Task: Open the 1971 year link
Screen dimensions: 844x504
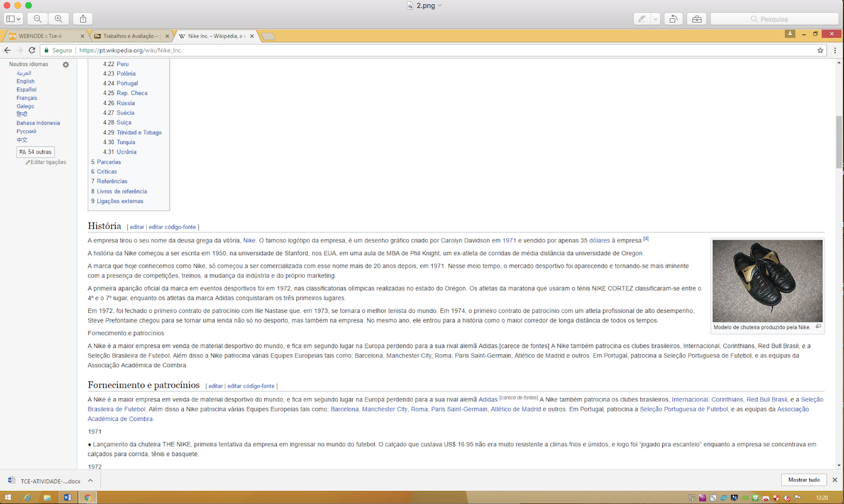Action: (x=509, y=241)
